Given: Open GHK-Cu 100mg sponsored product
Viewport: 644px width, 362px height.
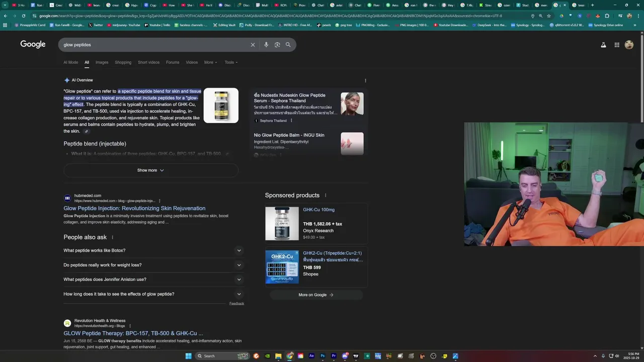Looking at the screenshot, I should tap(318, 210).
